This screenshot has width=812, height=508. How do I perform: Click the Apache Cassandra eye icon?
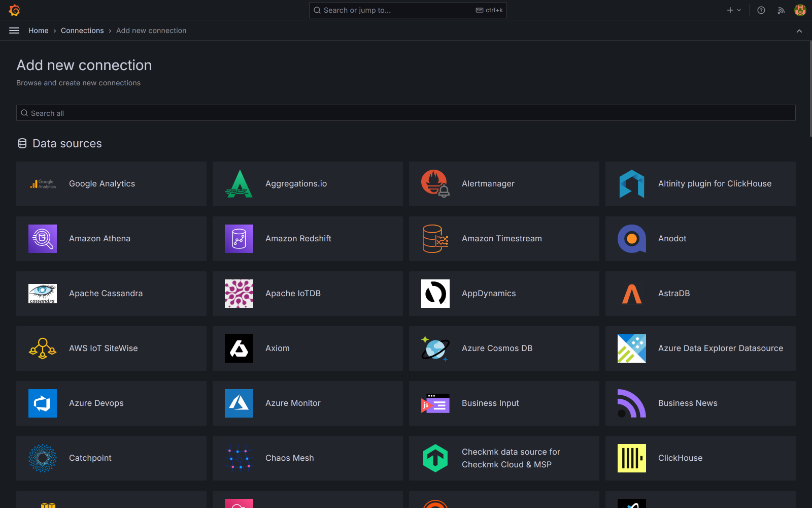click(x=43, y=294)
